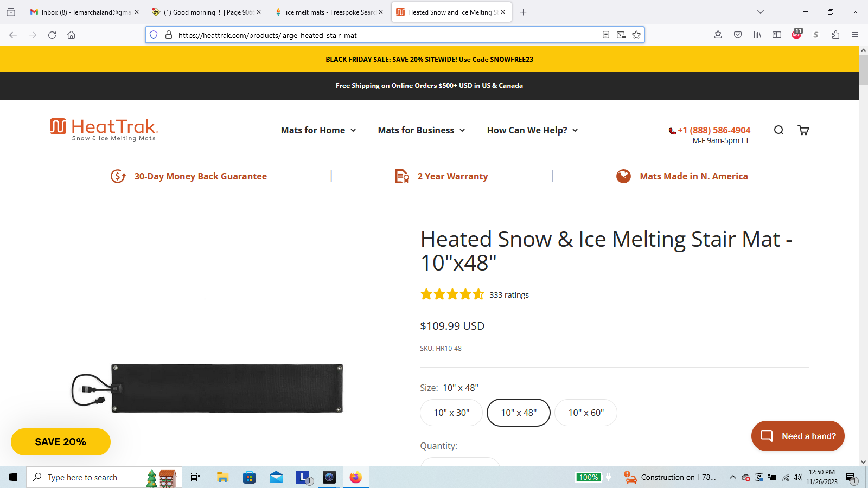868x488 pixels.
Task: Click the Windows taskbar search box
Action: pyautogui.click(x=104, y=477)
